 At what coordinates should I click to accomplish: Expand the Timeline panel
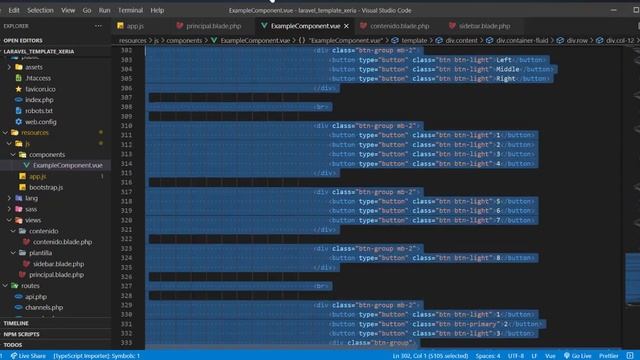(16, 323)
